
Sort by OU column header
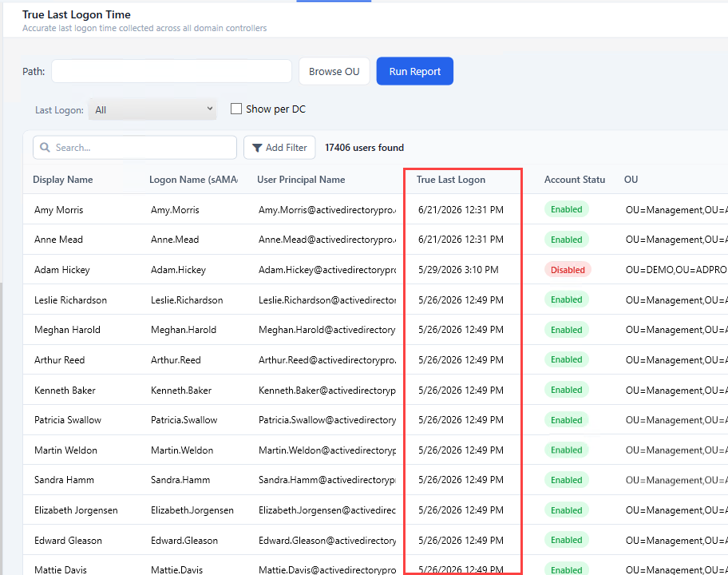click(x=631, y=180)
